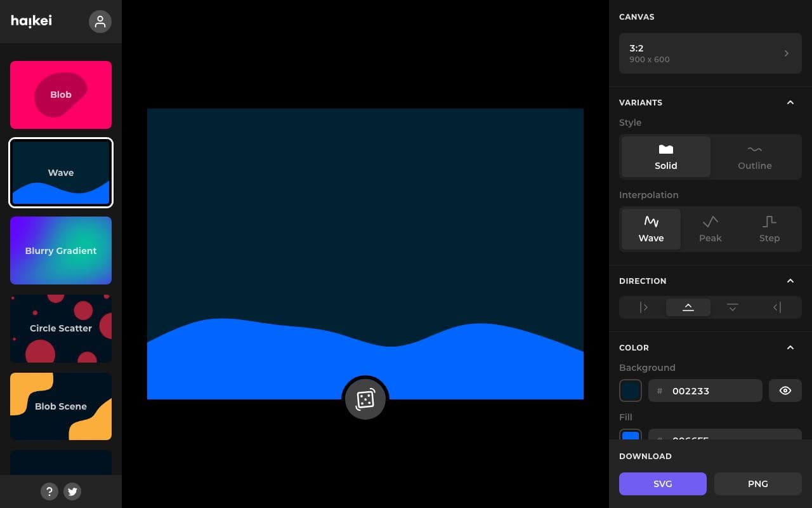Open the help question mark icon

pos(49,491)
